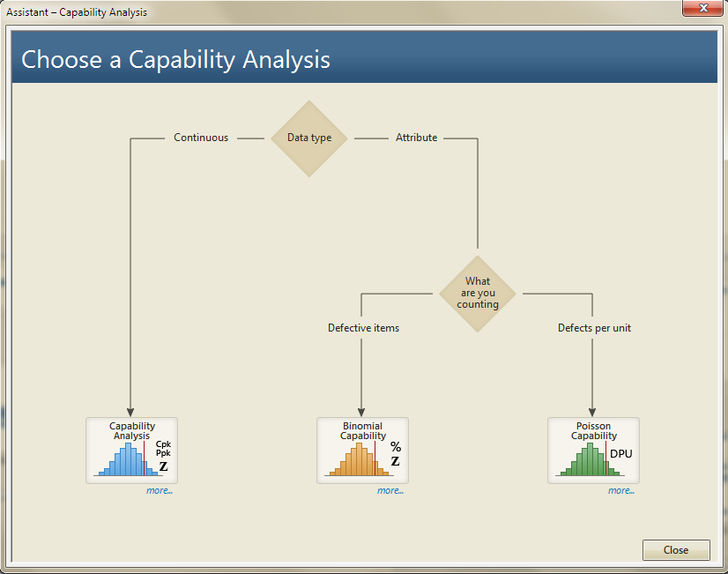Click the Cpk Ppk Z label on Capability Analysis

point(163,455)
